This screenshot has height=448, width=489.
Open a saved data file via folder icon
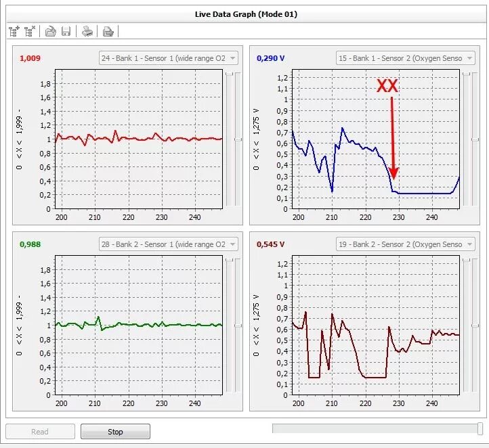pos(51,31)
